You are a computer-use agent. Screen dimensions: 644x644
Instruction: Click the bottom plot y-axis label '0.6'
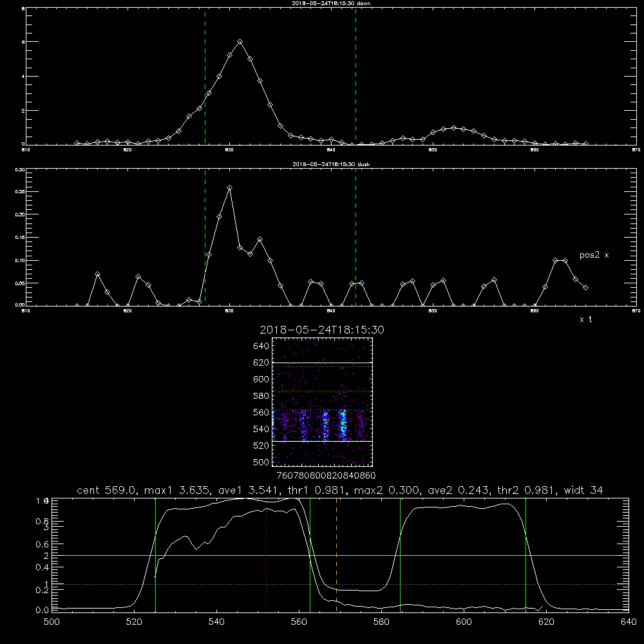(x=43, y=544)
